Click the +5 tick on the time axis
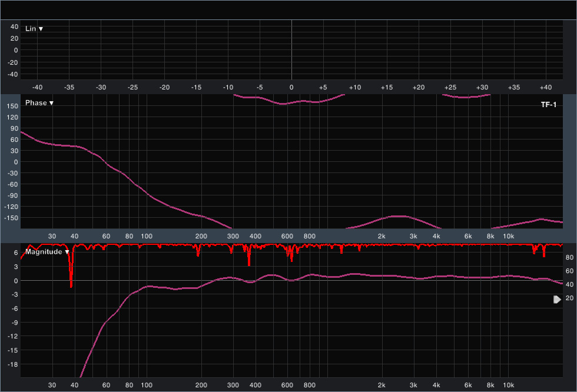 pyautogui.click(x=323, y=87)
